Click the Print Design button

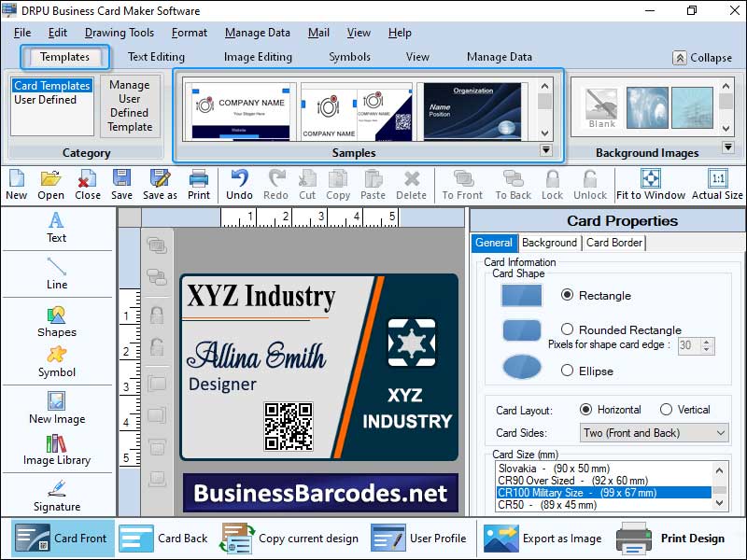click(670, 539)
